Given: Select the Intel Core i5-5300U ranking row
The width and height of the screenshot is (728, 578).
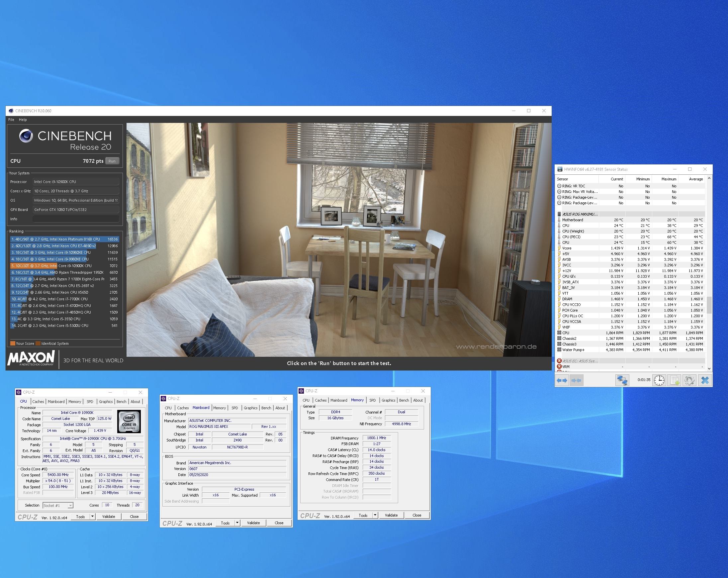Looking at the screenshot, I should (64, 326).
